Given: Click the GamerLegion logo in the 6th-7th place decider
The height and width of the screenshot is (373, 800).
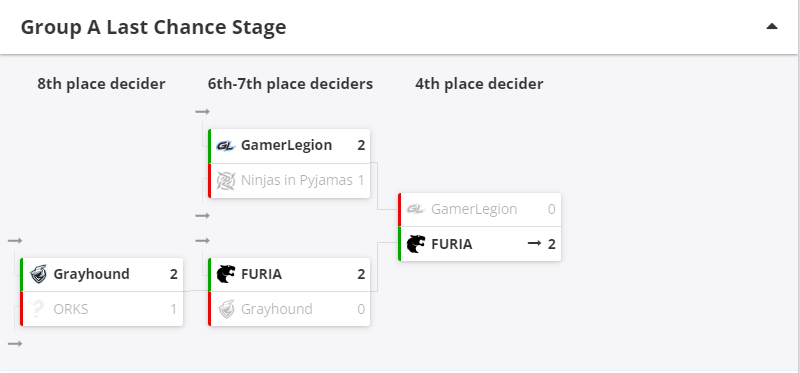Looking at the screenshot, I should tap(225, 146).
